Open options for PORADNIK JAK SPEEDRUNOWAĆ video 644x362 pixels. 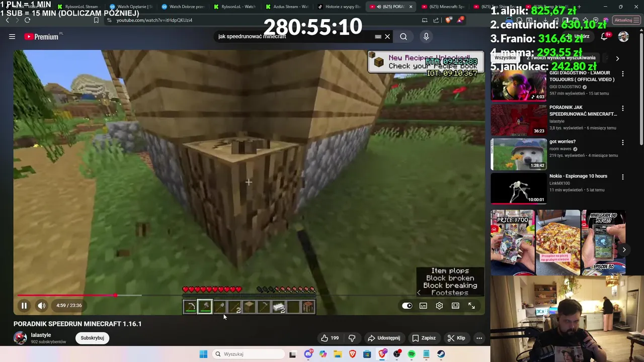pos(623,108)
